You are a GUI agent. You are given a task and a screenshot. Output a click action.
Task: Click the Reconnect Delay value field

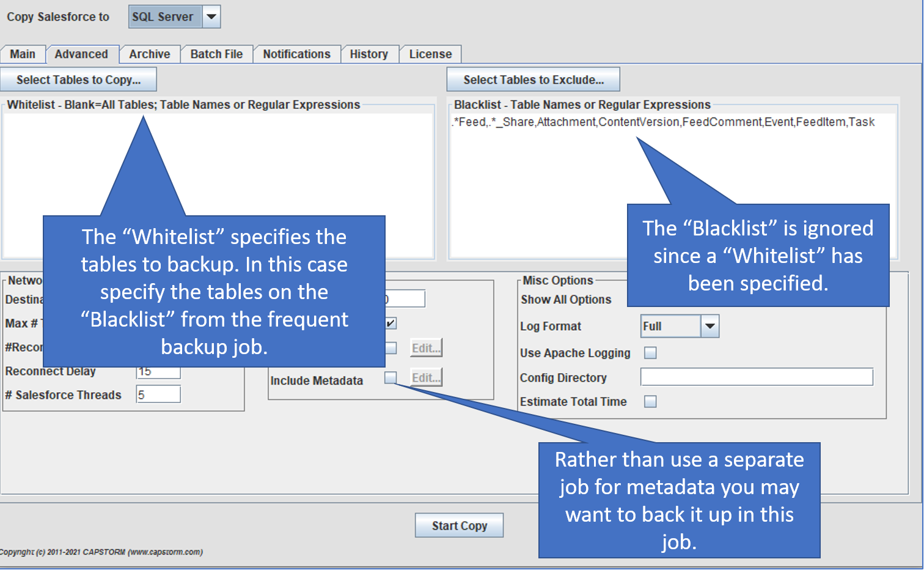click(x=158, y=372)
